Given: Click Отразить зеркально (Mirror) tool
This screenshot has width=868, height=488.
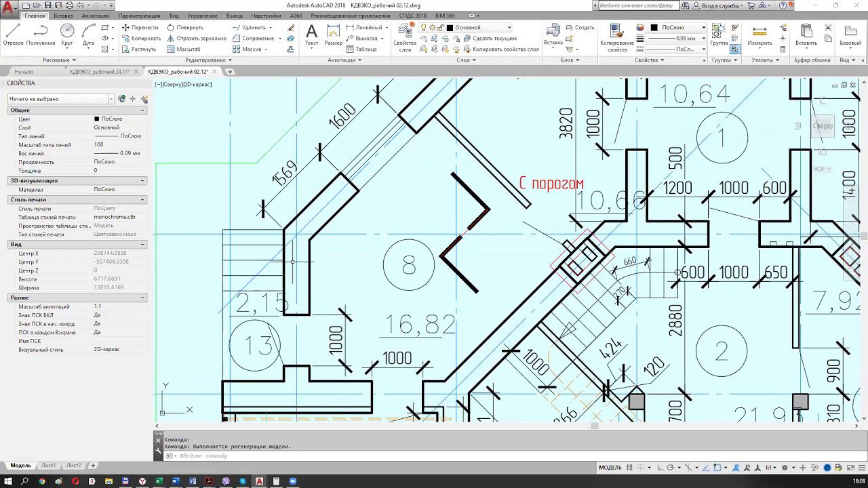Looking at the screenshot, I should (197, 39).
